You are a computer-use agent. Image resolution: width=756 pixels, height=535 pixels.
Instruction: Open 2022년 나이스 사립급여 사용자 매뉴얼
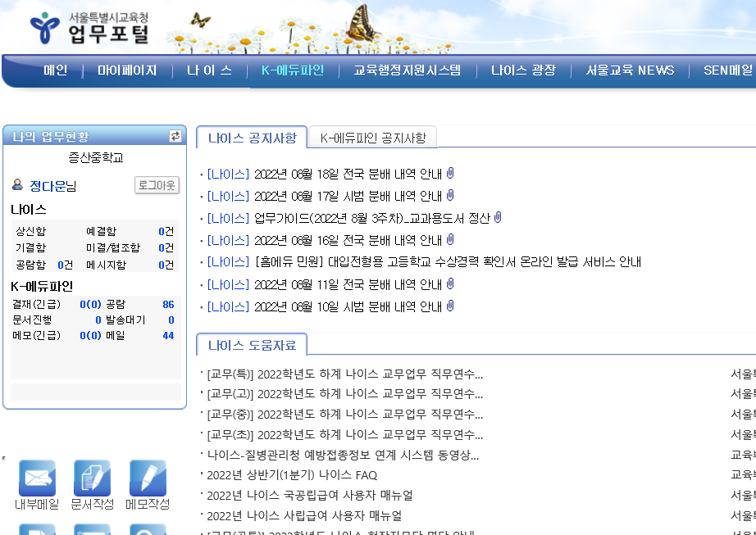pyautogui.click(x=304, y=515)
